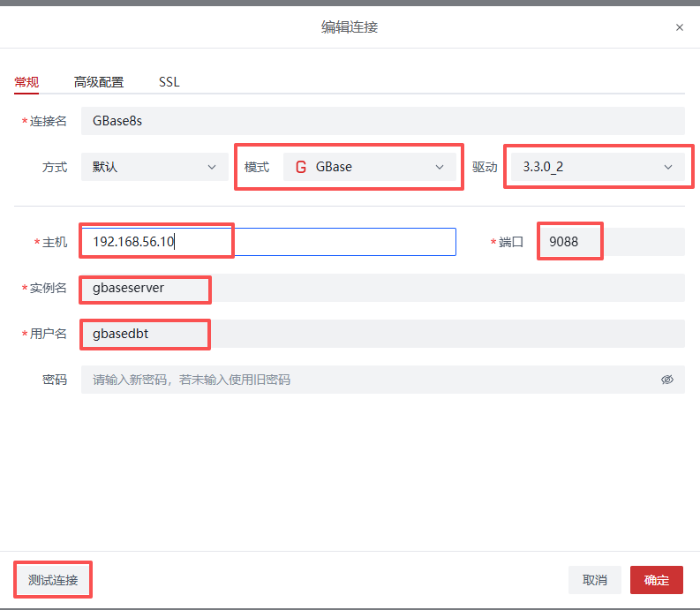Open the 驱动 dropdown showing 3.3.0_2

[x=598, y=167]
